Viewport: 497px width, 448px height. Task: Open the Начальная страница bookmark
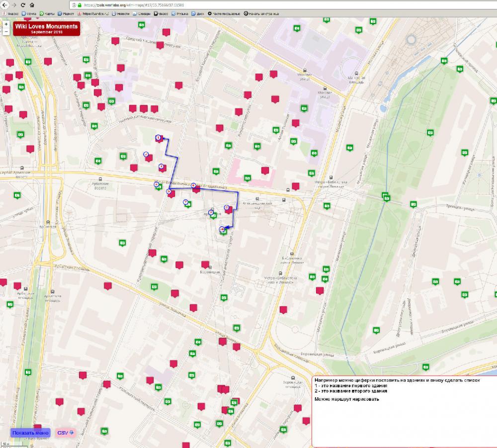[261, 13]
